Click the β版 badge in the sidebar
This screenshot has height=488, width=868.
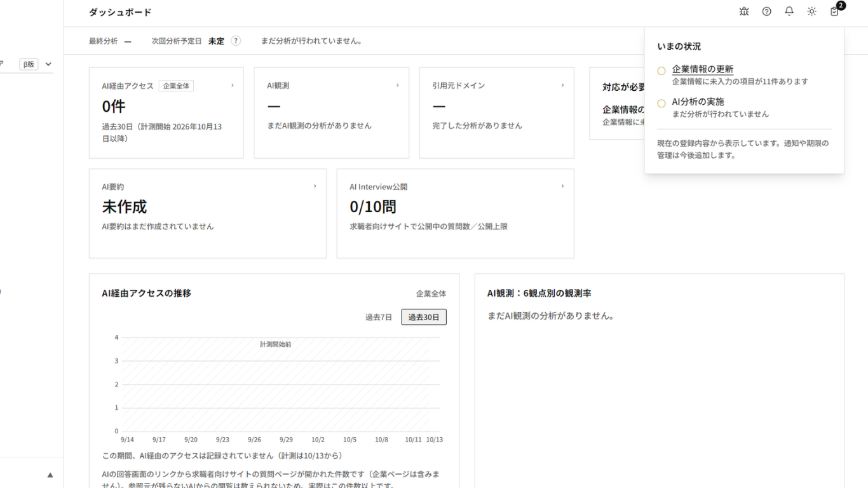(x=29, y=64)
